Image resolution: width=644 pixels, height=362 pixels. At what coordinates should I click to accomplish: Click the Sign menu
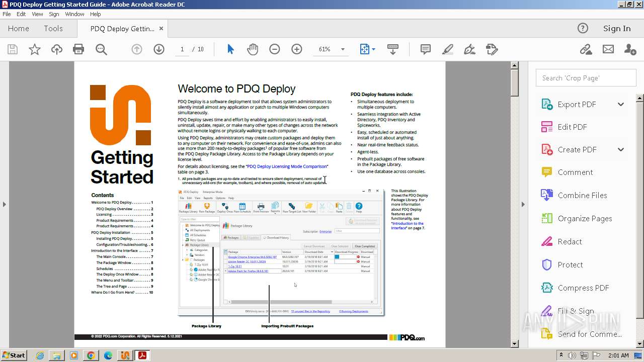pyautogui.click(x=54, y=14)
